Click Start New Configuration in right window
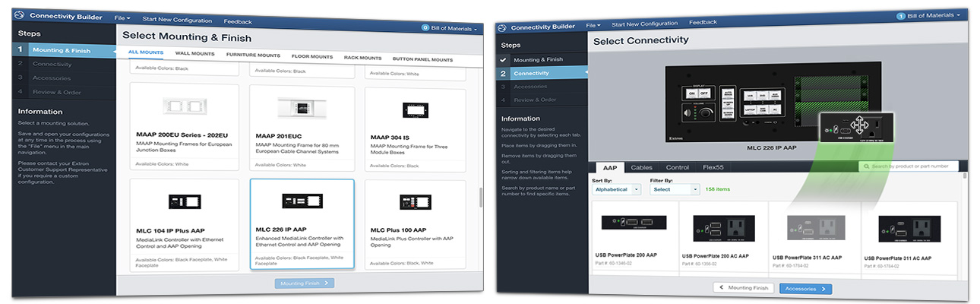This screenshot has width=980, height=304. 644,24
